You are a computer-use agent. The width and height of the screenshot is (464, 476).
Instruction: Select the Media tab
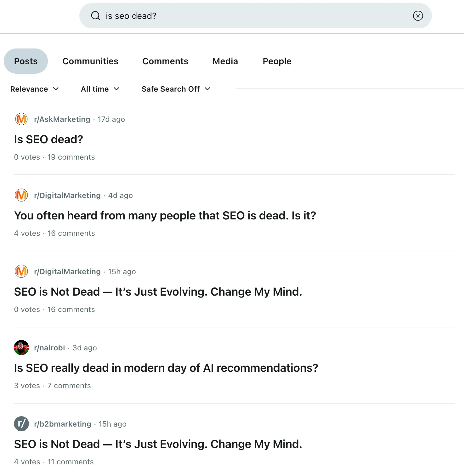[x=225, y=61]
